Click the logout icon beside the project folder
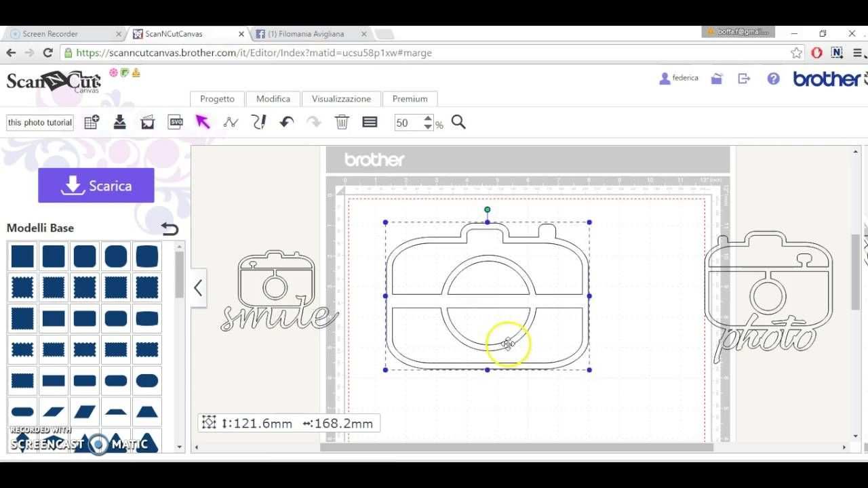 [744, 79]
